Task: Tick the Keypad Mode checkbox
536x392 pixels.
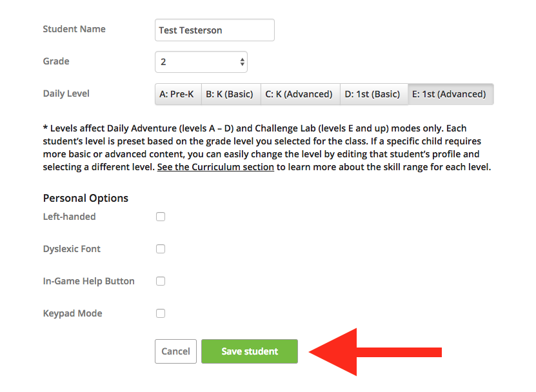Action: [x=161, y=313]
